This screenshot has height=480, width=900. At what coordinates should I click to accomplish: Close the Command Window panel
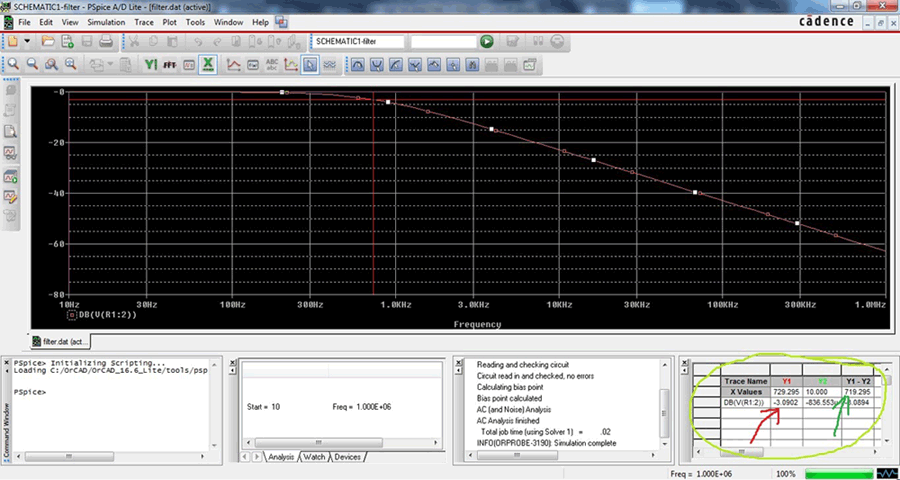pyautogui.click(x=7, y=362)
